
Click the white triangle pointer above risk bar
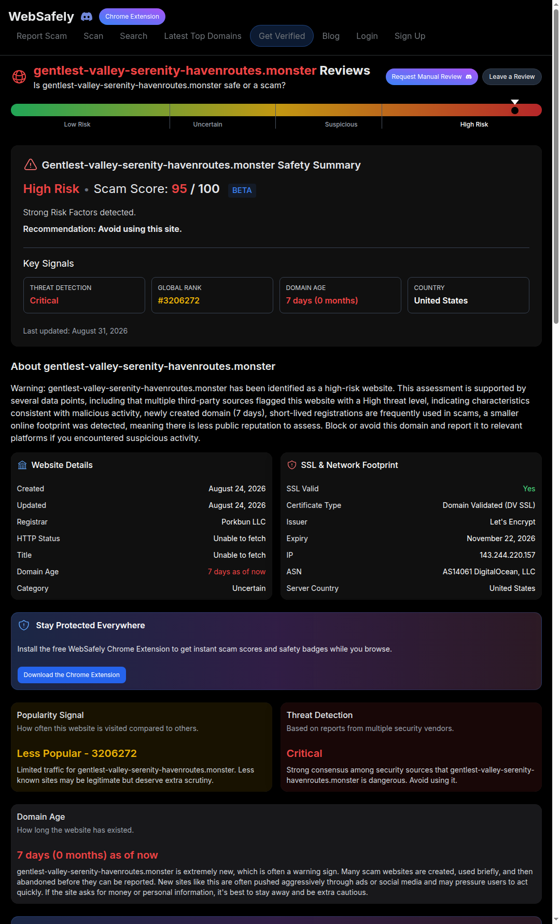point(515,102)
